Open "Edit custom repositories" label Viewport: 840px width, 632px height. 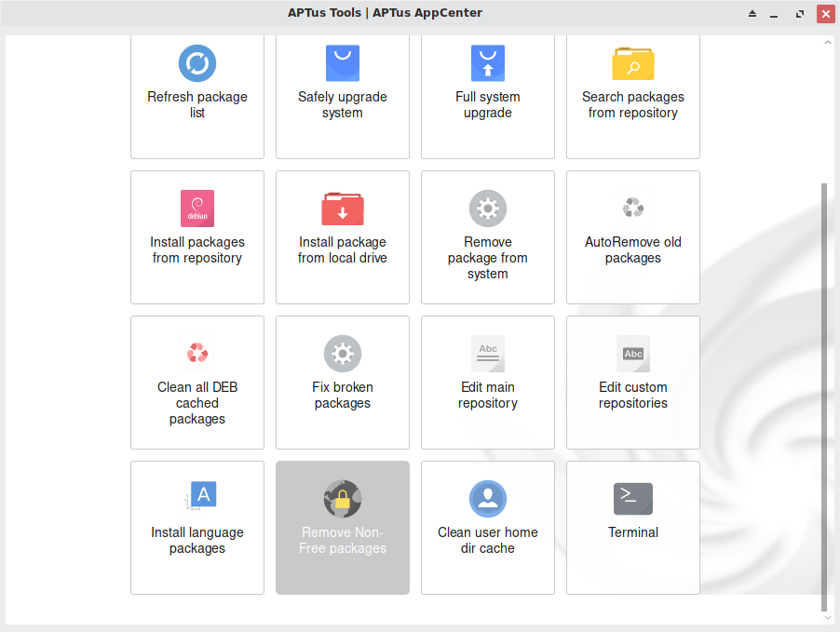632,395
